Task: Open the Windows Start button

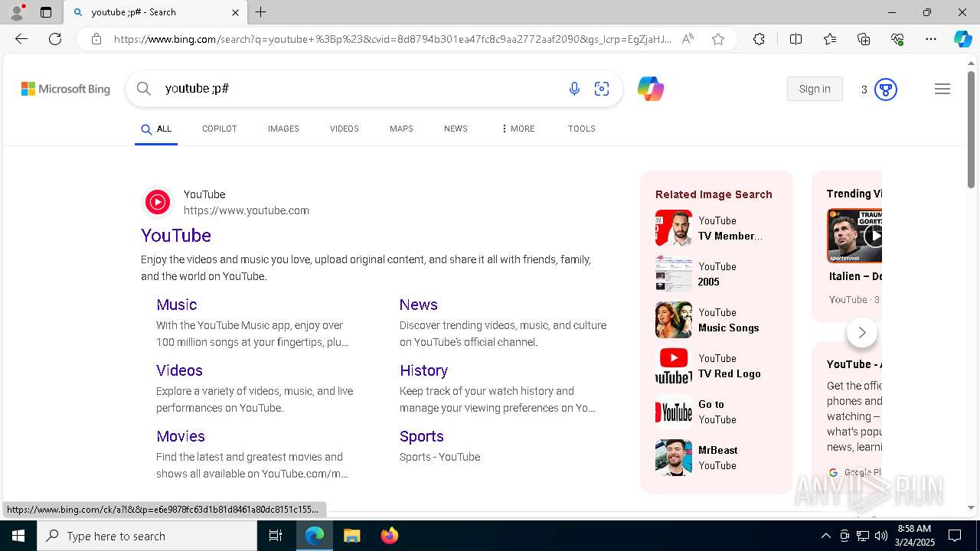Action: (18, 536)
